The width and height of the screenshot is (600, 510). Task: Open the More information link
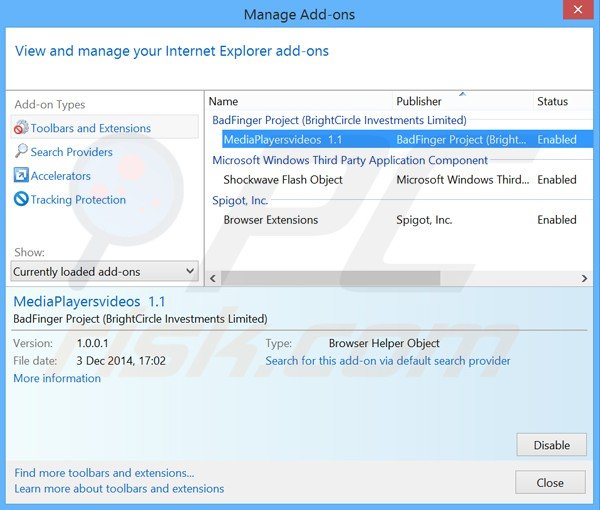tap(57, 378)
